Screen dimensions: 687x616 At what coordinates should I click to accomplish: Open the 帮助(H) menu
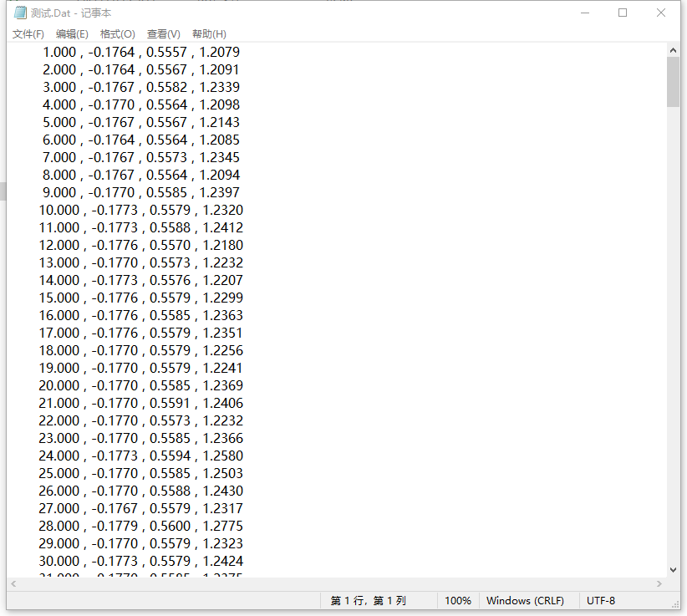209,34
